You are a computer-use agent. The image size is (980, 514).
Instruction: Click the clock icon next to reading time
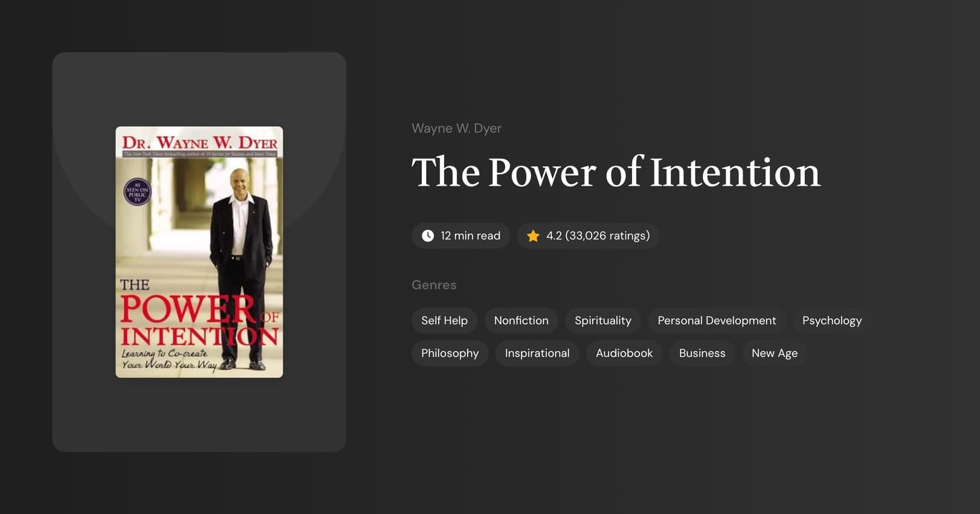pos(427,235)
